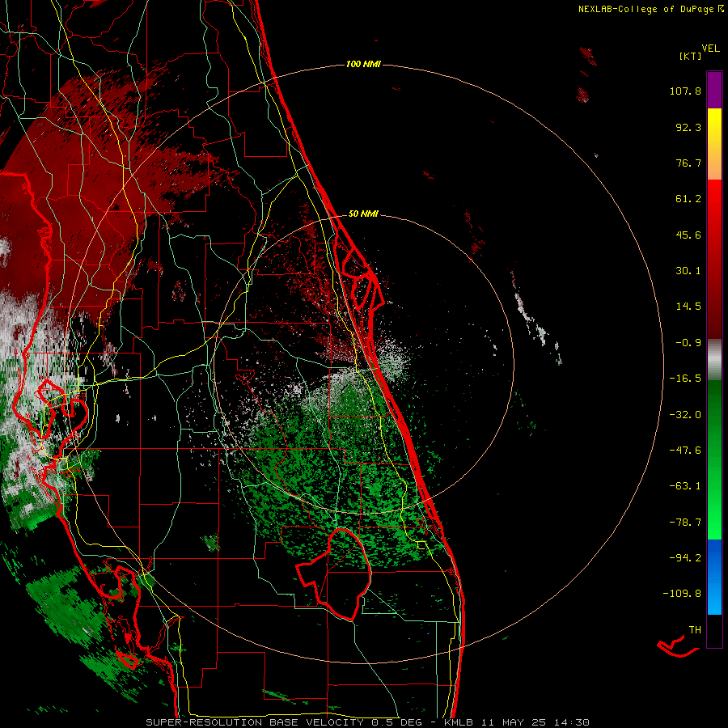Click the 100 NMI range ring label
This screenshot has width=728, height=728.
(x=363, y=64)
